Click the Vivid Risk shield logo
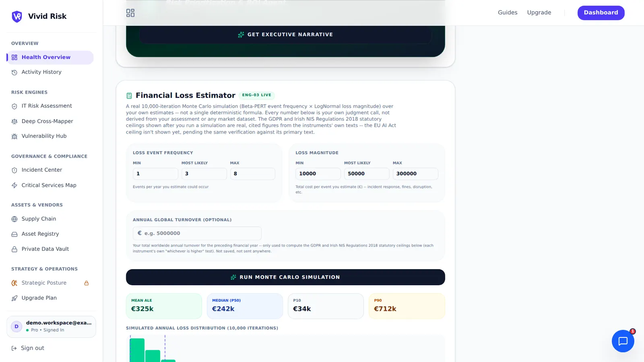This screenshot has width=644, height=362. pos(17,16)
